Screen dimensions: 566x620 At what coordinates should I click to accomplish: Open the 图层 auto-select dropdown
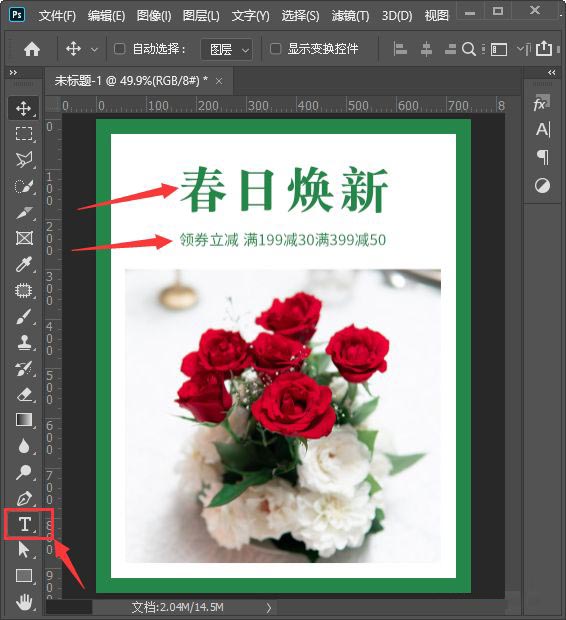tap(227, 49)
